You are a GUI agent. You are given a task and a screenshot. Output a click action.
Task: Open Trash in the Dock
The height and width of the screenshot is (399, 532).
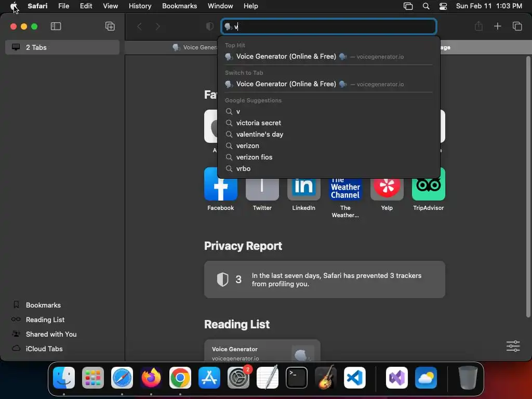(468, 378)
